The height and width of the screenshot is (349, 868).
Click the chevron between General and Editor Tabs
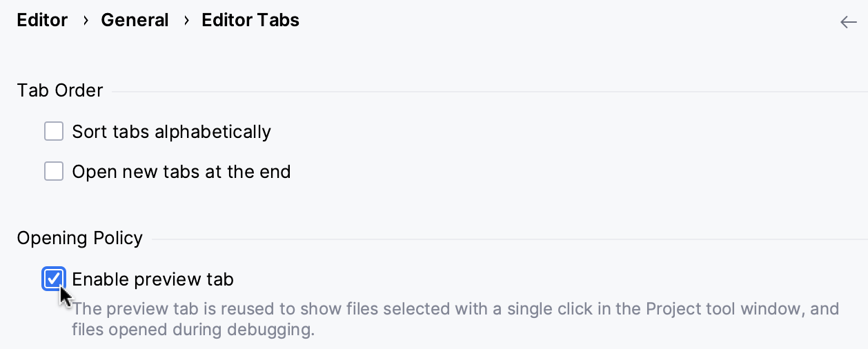(x=186, y=21)
